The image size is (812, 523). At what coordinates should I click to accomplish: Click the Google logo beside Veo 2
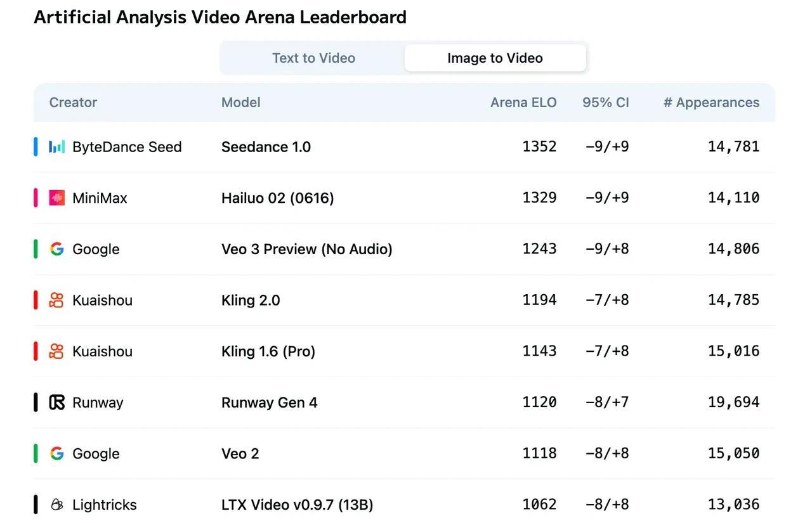point(57,453)
